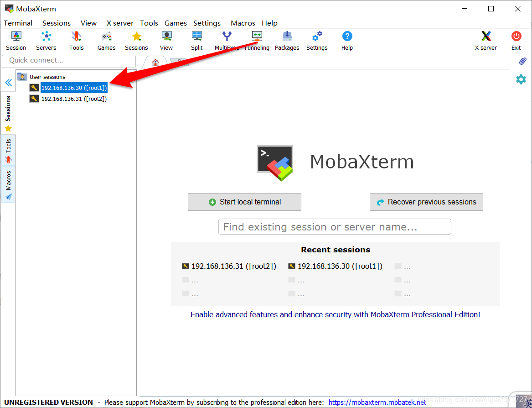Click the Quick connect input field

69,60
